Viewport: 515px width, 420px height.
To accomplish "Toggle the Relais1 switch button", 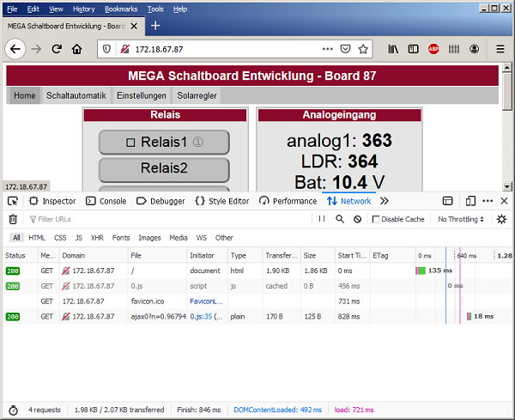I will coord(164,142).
